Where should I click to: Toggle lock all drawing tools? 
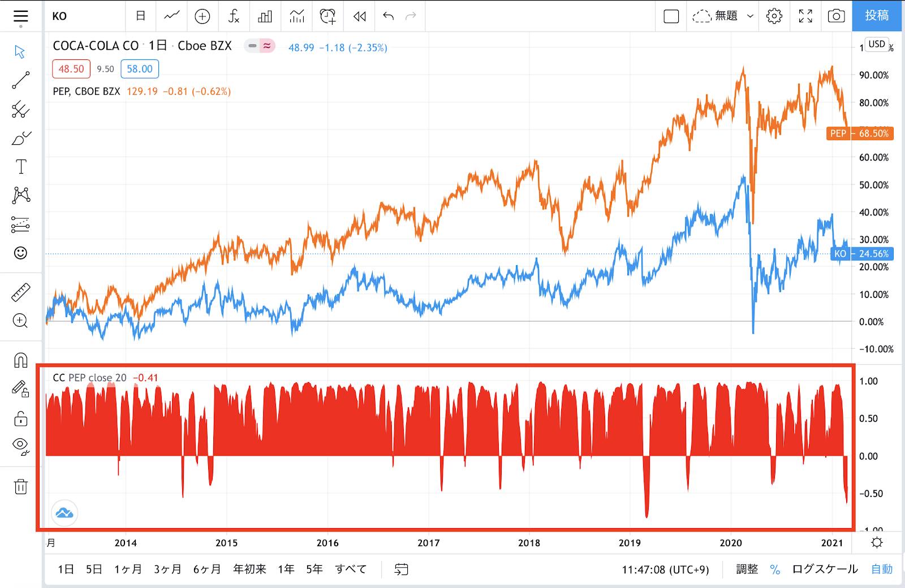(x=20, y=418)
